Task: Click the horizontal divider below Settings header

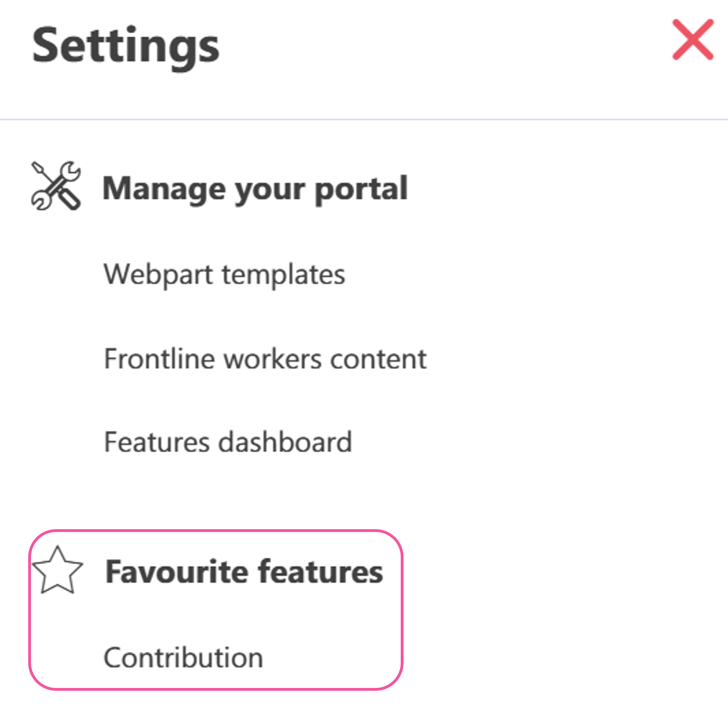Action: tap(364, 119)
